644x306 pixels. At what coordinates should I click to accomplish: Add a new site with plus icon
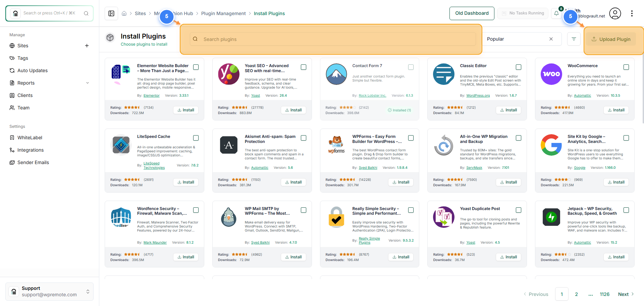pos(87,46)
